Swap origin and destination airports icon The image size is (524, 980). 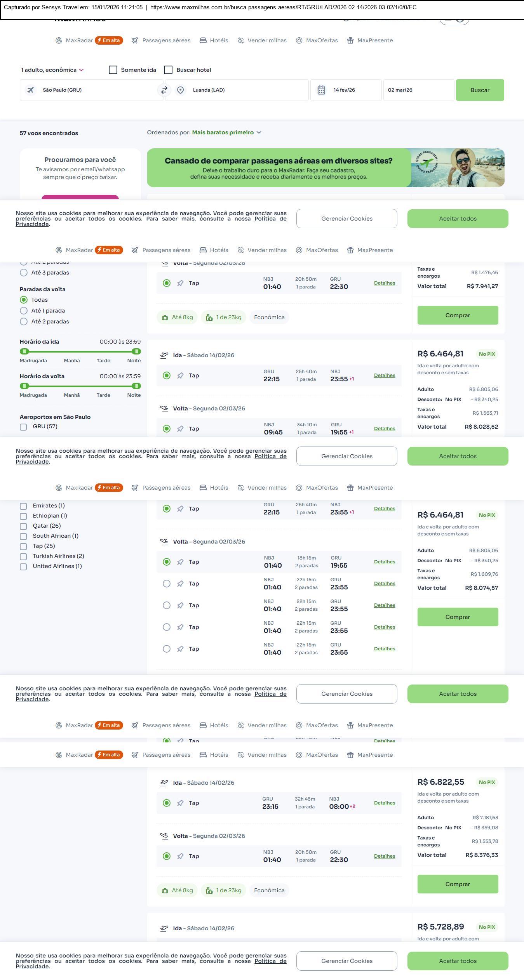click(x=164, y=90)
